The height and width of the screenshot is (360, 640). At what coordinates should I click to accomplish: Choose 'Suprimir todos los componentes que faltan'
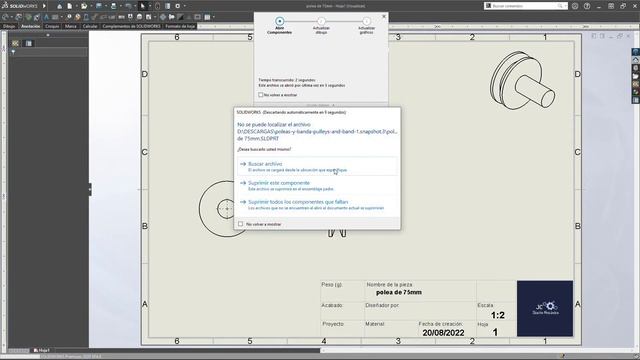pyautogui.click(x=317, y=205)
